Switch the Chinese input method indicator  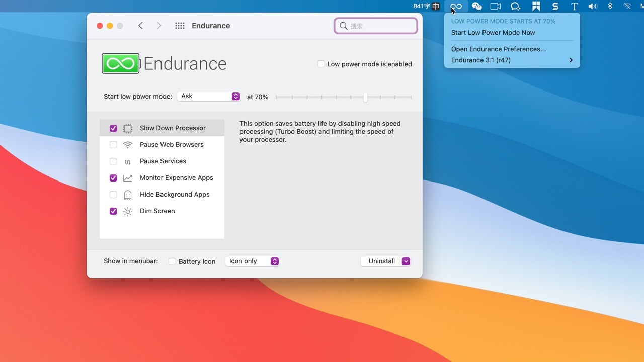[436, 6]
